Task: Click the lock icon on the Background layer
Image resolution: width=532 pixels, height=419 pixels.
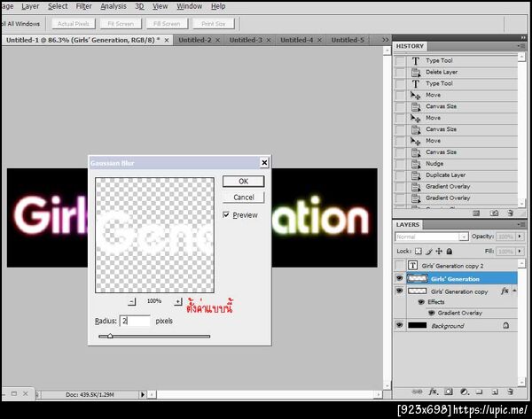Action: pyautogui.click(x=506, y=325)
